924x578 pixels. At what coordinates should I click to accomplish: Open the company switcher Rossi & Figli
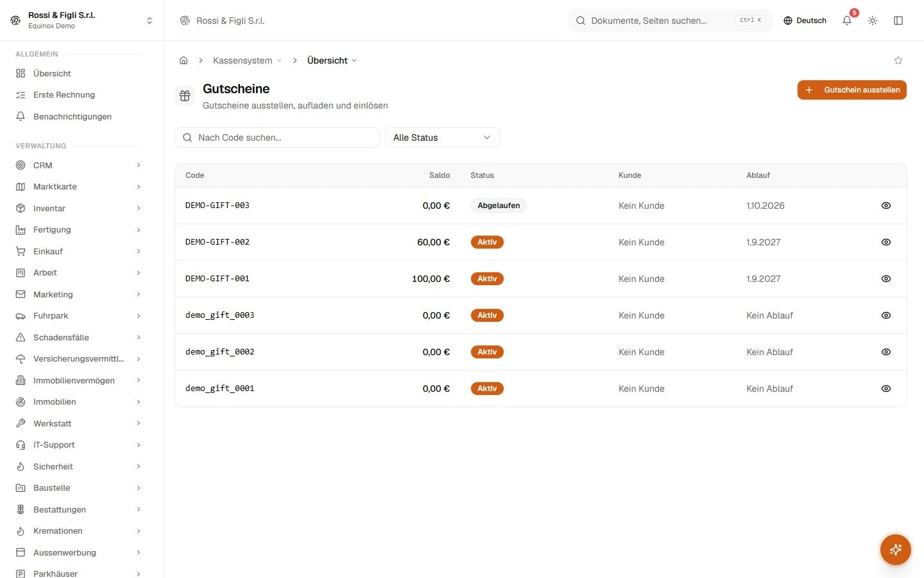82,21
